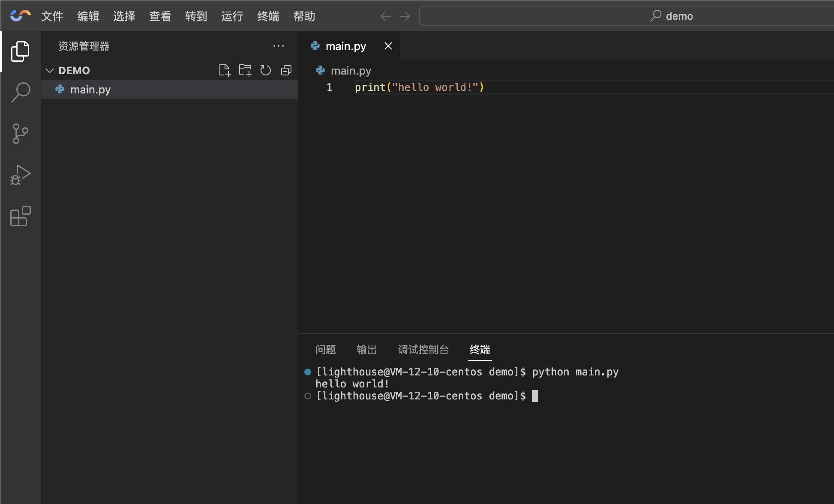Close the main.py editor tab
Viewport: 834px width, 504px height.
[388, 46]
